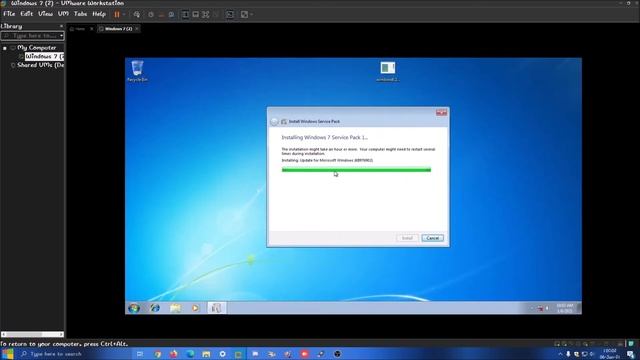Open the File menu
This screenshot has height=360, width=640.
point(9,13)
